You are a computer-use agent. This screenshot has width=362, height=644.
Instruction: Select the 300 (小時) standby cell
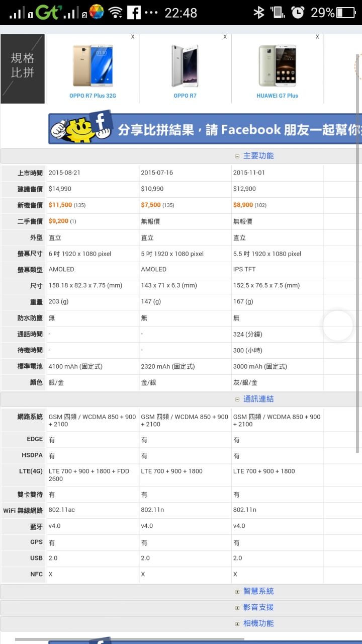click(x=247, y=350)
